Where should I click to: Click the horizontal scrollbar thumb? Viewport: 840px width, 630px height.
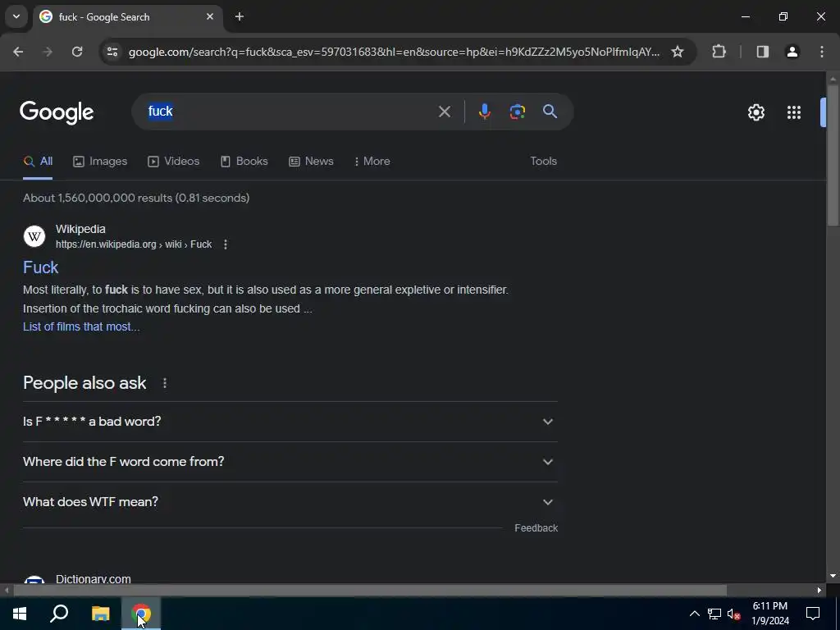coord(370,591)
